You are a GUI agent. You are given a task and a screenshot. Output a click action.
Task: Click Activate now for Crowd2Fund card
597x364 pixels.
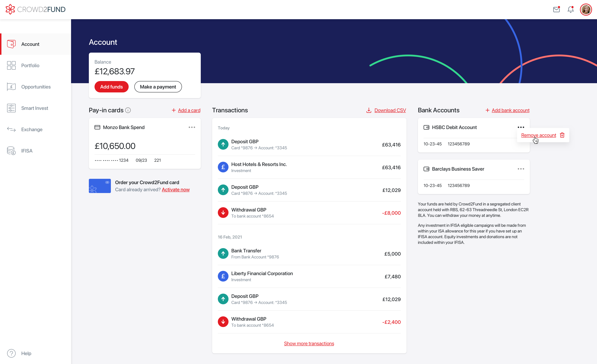[175, 189]
